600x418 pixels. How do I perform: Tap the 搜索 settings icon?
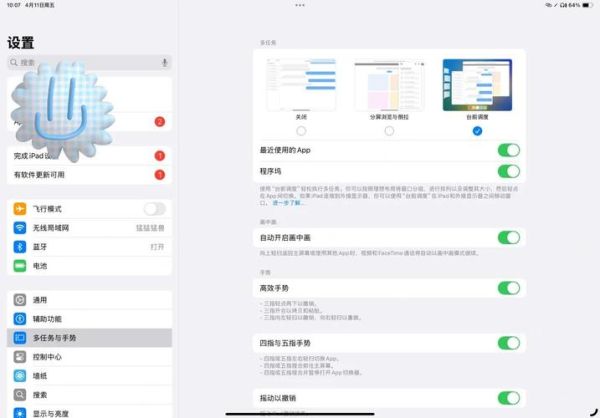point(20,395)
